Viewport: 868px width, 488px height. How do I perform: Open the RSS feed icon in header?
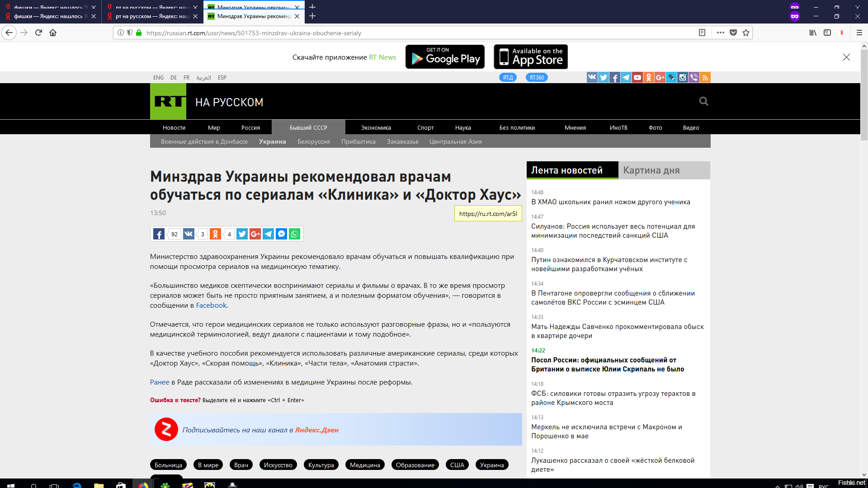coord(705,77)
